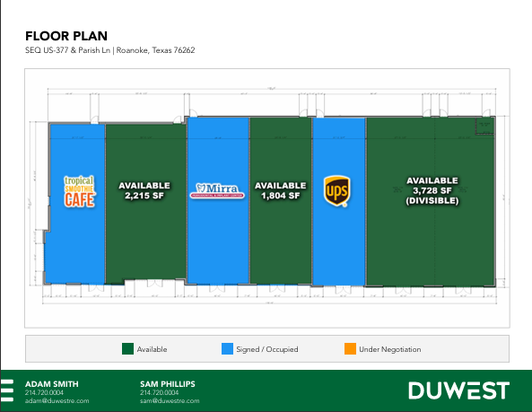The width and height of the screenshot is (532, 412).
Task: Select the Available 1,804 SF suite
Action: [281, 200]
